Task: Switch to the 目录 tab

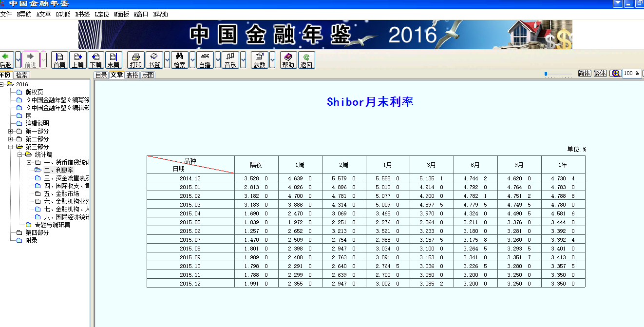Action: (101, 75)
